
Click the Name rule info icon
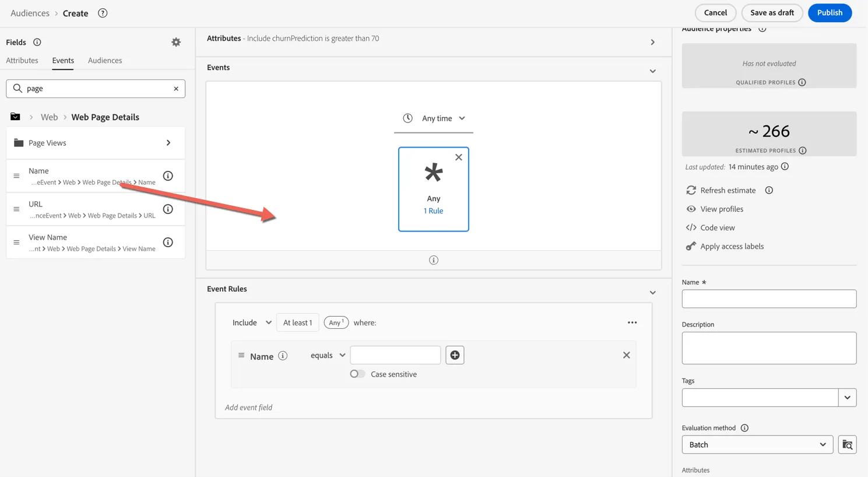[x=283, y=356]
